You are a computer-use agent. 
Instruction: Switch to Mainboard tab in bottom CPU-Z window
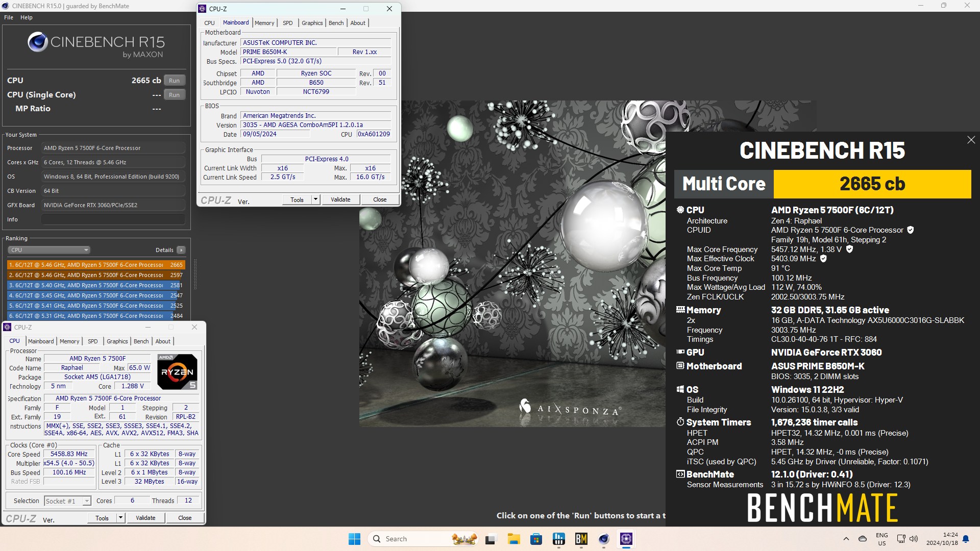[x=41, y=341]
